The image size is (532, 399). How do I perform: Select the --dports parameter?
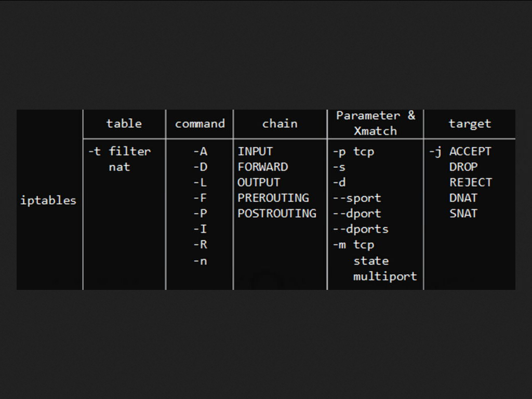click(361, 229)
